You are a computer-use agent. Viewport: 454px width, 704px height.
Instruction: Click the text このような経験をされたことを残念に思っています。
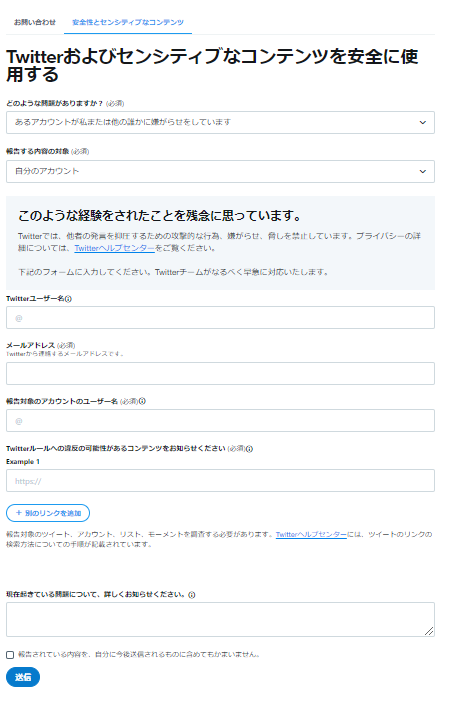pos(159,216)
